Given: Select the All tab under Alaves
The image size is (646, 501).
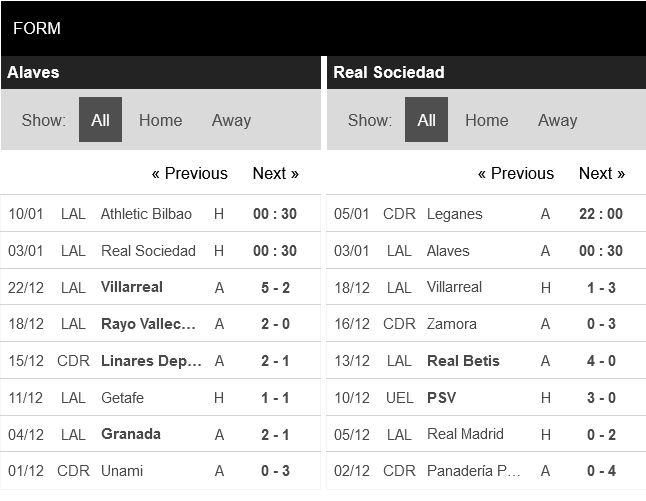Looking at the screenshot, I should 100,120.
